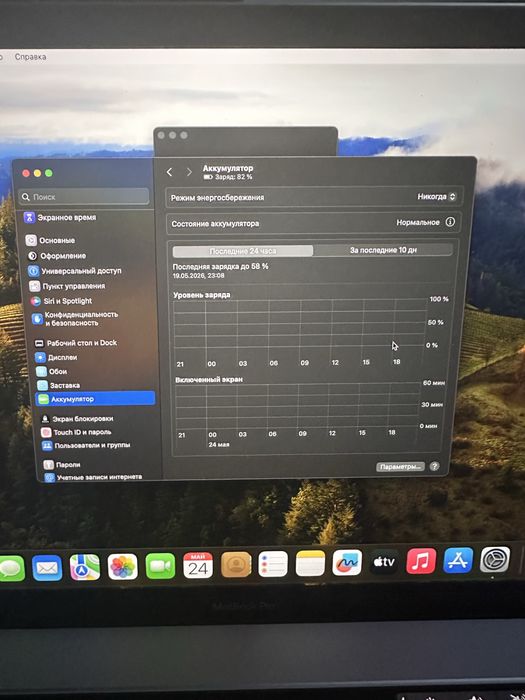Click the Последняя зарядка до 58 % text

pyautogui.click(x=221, y=266)
